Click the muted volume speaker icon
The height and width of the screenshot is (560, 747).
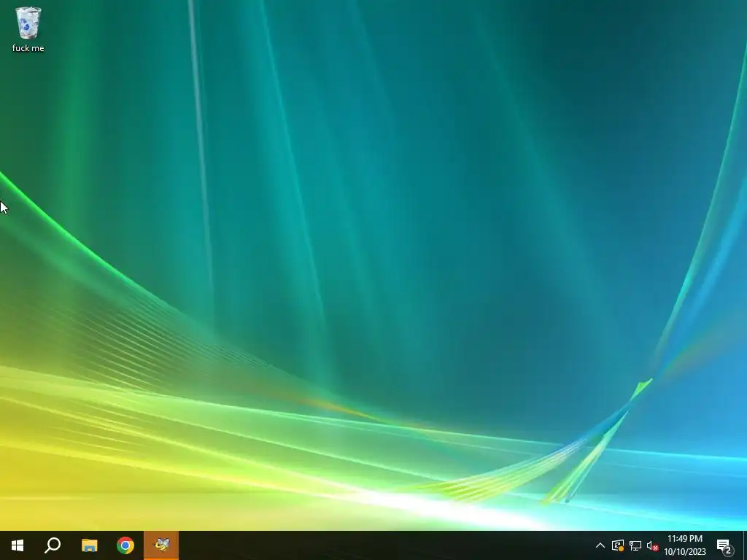pos(652,545)
